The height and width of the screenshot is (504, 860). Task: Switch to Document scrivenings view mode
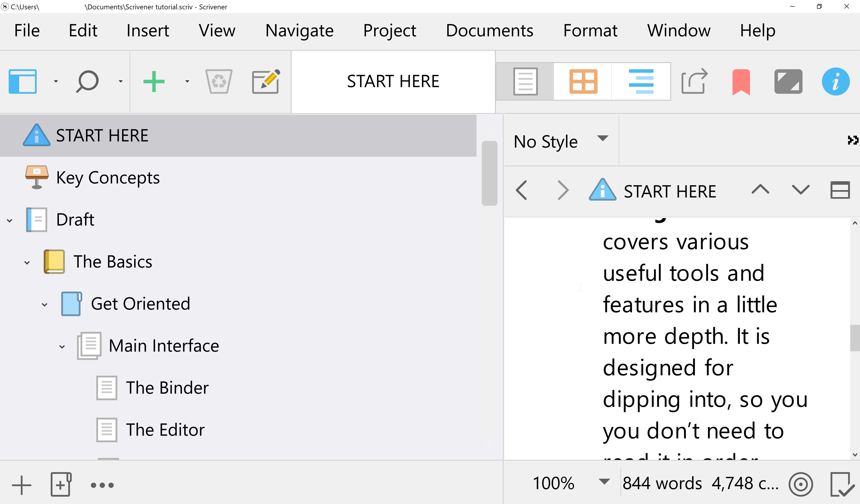click(525, 81)
